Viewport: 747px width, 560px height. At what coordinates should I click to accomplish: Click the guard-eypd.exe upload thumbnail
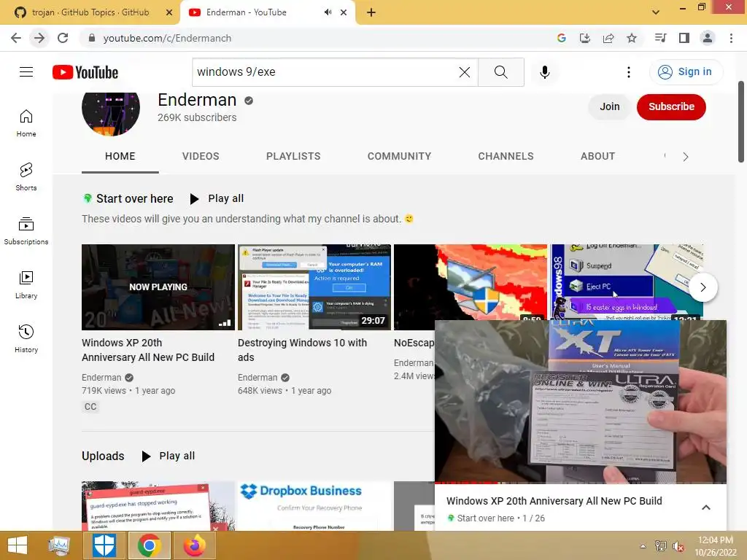(x=158, y=506)
